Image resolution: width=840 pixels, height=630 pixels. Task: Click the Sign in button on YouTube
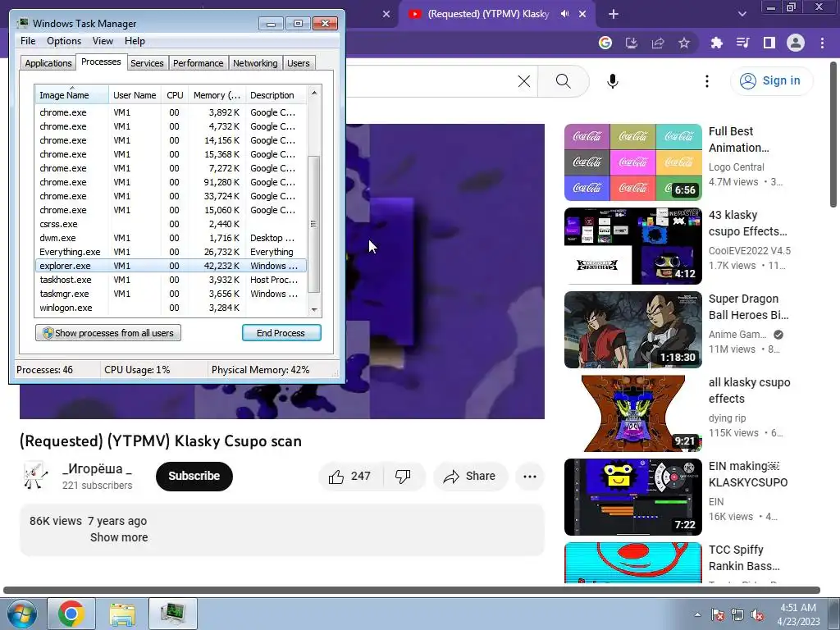coord(771,81)
